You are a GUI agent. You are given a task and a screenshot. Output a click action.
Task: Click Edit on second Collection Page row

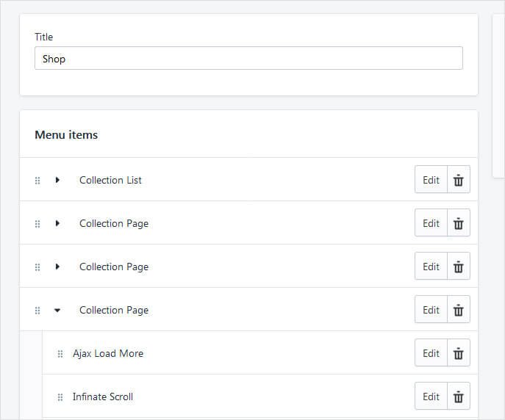tap(431, 267)
